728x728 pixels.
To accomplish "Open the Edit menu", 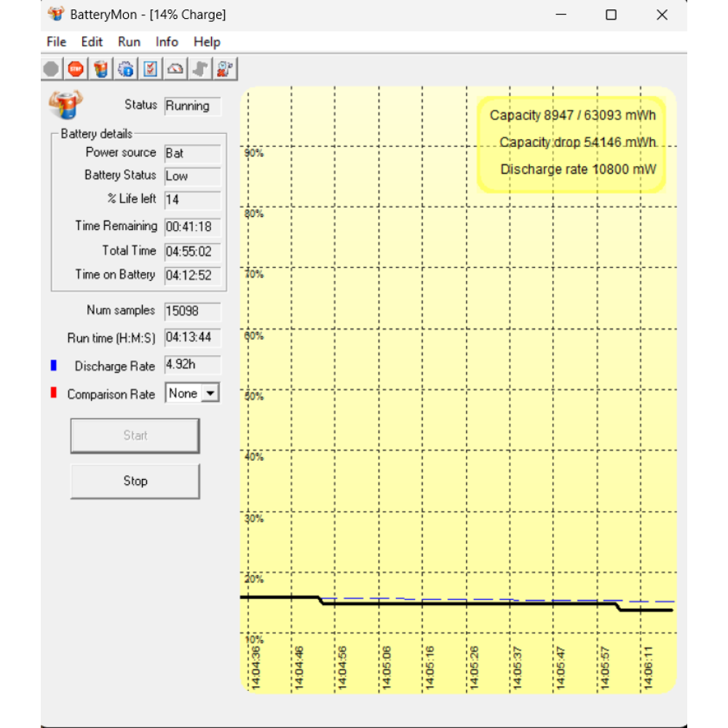I will 92,41.
